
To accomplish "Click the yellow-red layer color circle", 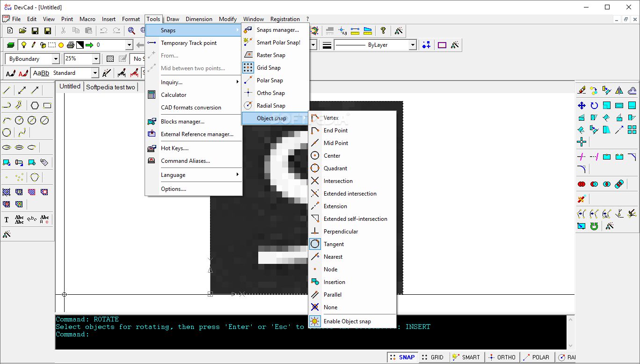I will pos(61,45).
